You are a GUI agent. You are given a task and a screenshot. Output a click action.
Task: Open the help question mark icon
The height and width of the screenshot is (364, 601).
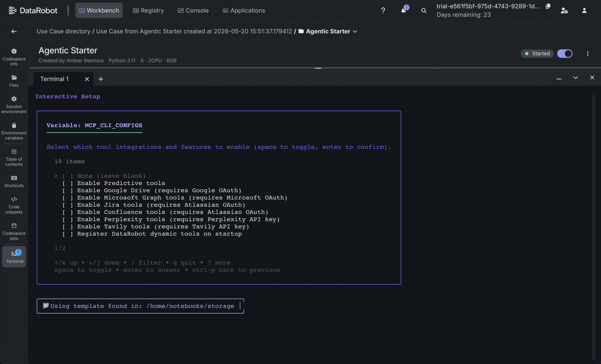(x=383, y=11)
